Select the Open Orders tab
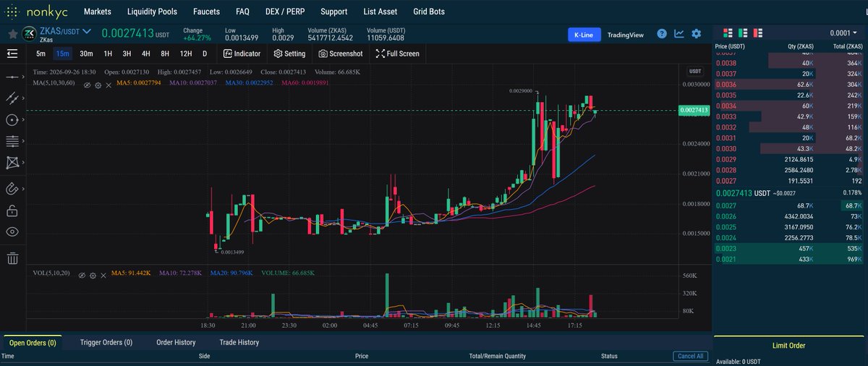This screenshot has width=868, height=366. [x=33, y=343]
